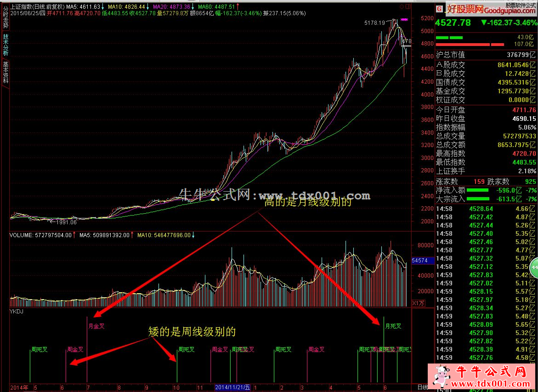Screen dimensions: 538x392
Task: Click the 月金叉 signal label
Action: pos(96,326)
